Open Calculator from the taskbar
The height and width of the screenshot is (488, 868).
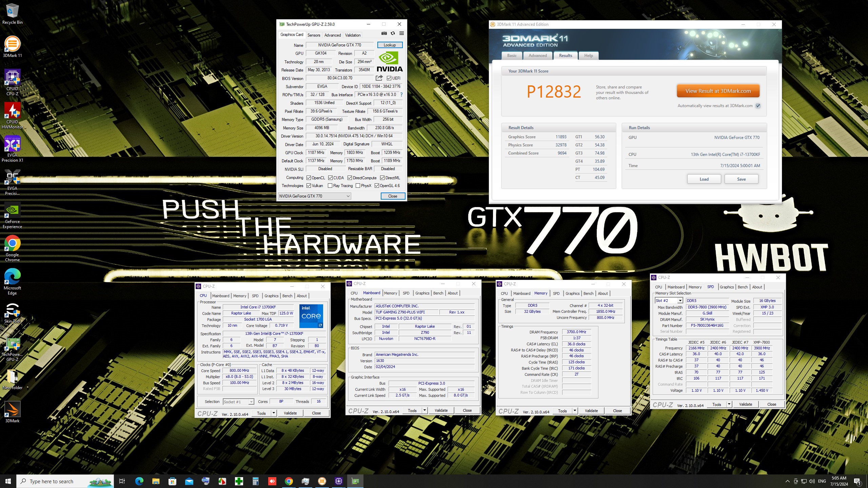255,481
